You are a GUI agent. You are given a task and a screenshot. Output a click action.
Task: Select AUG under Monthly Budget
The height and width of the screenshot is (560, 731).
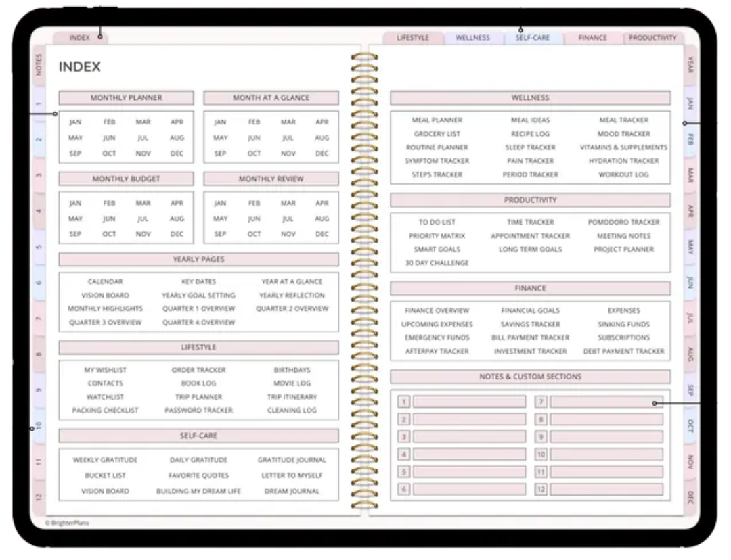[177, 219]
